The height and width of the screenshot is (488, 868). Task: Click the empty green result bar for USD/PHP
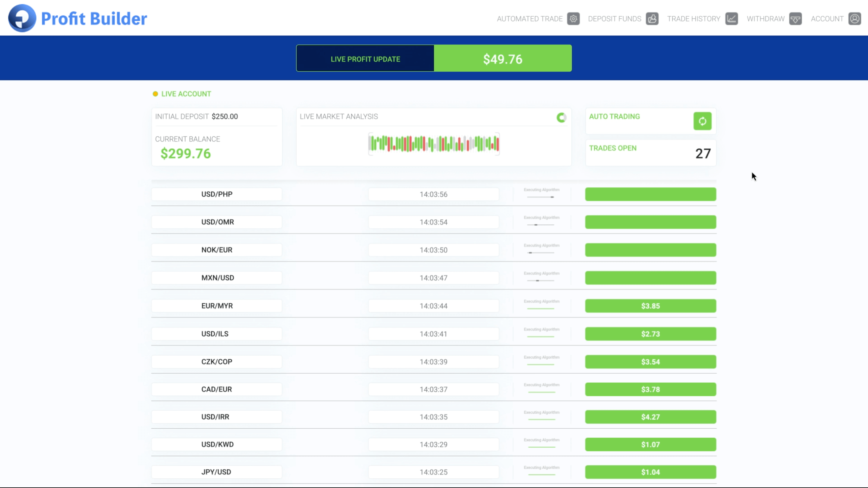[651, 194]
